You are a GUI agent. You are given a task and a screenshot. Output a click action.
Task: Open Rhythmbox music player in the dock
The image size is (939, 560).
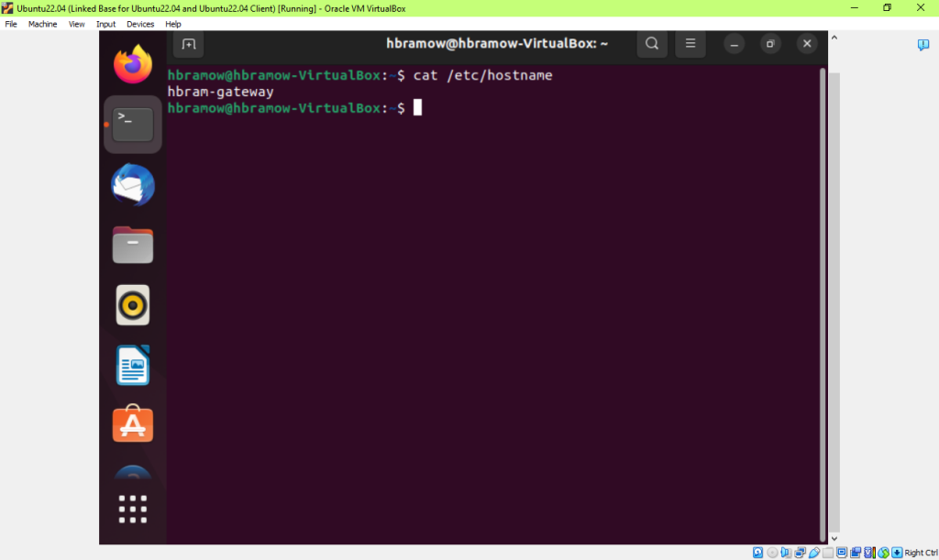click(x=133, y=305)
